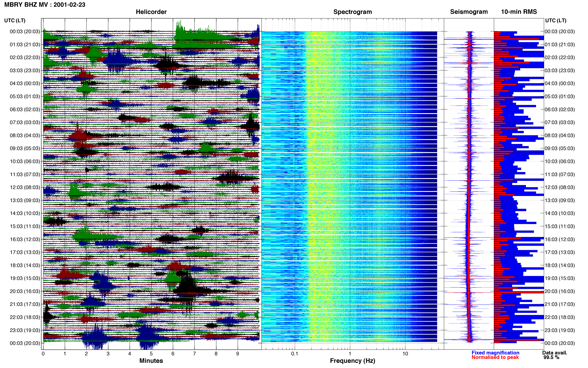Click the 'Data avail.' label
The height and width of the screenshot is (368, 588).
point(555,353)
